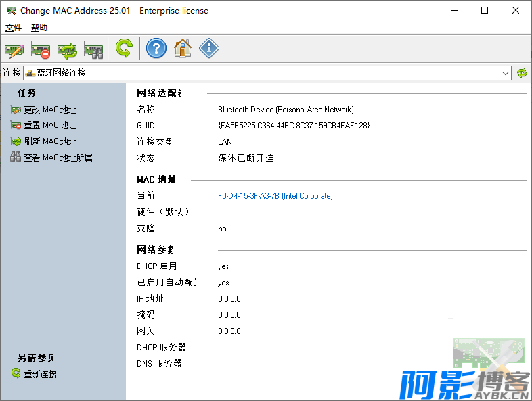The height and width of the screenshot is (401, 532).
Task: Maximize the Change MAC Address window
Action: click(x=485, y=11)
